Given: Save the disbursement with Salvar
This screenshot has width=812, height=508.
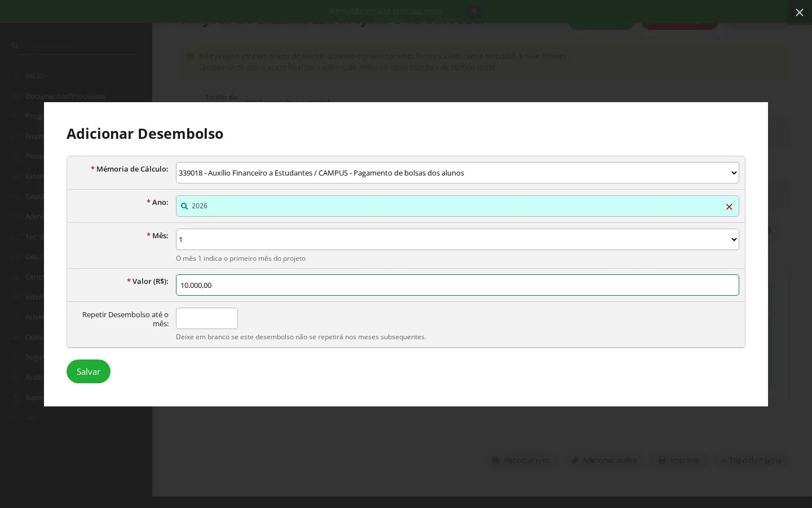Looking at the screenshot, I should [x=89, y=371].
